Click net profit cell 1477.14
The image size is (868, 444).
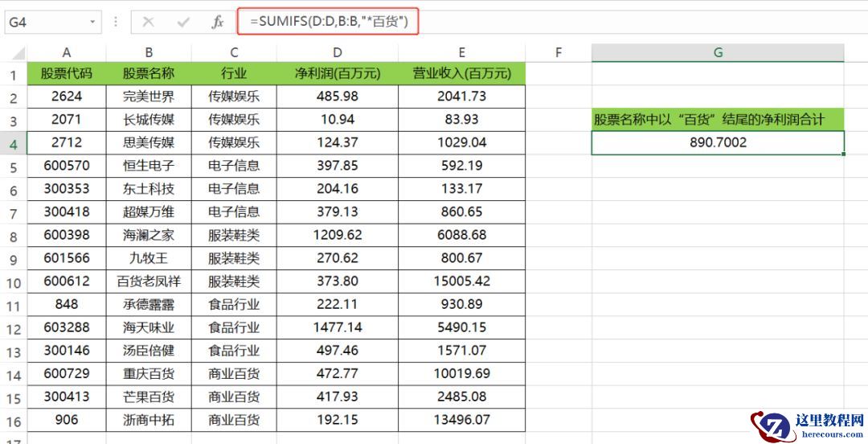[338, 327]
